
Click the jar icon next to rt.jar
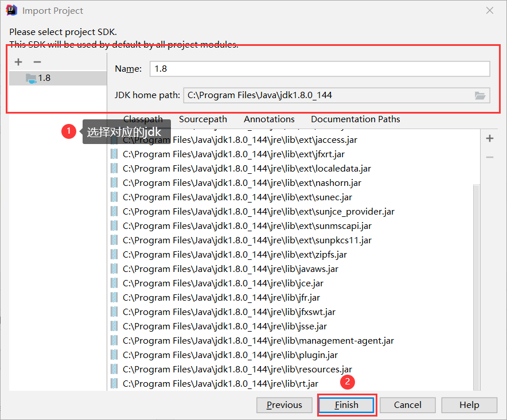(113, 383)
